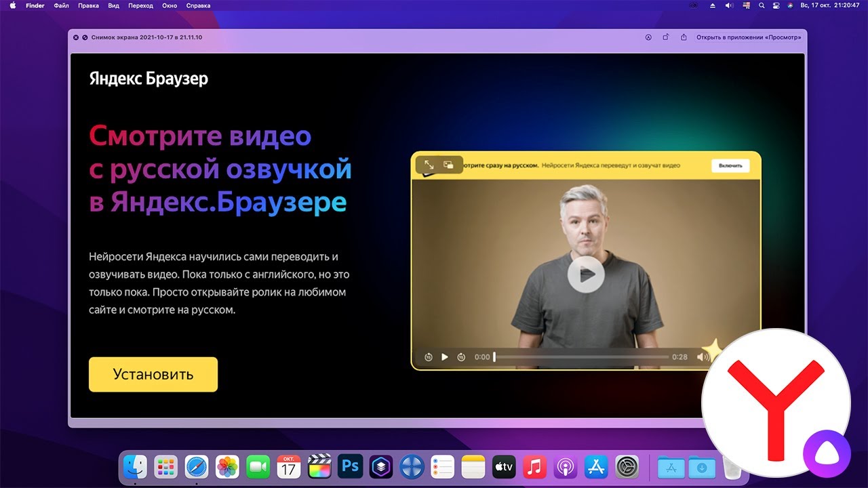Start FaceTime from the Dock
Viewport: 868px width, 488px height.
258,467
